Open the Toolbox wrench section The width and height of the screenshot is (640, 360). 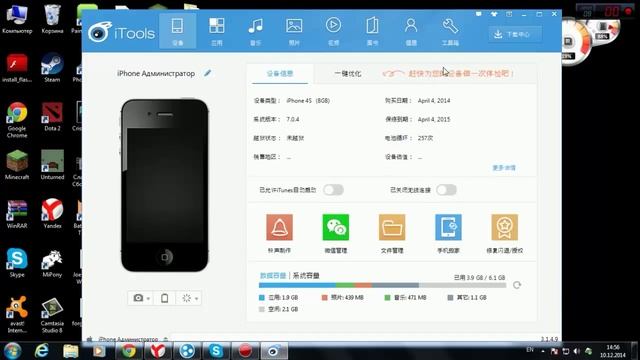click(450, 31)
